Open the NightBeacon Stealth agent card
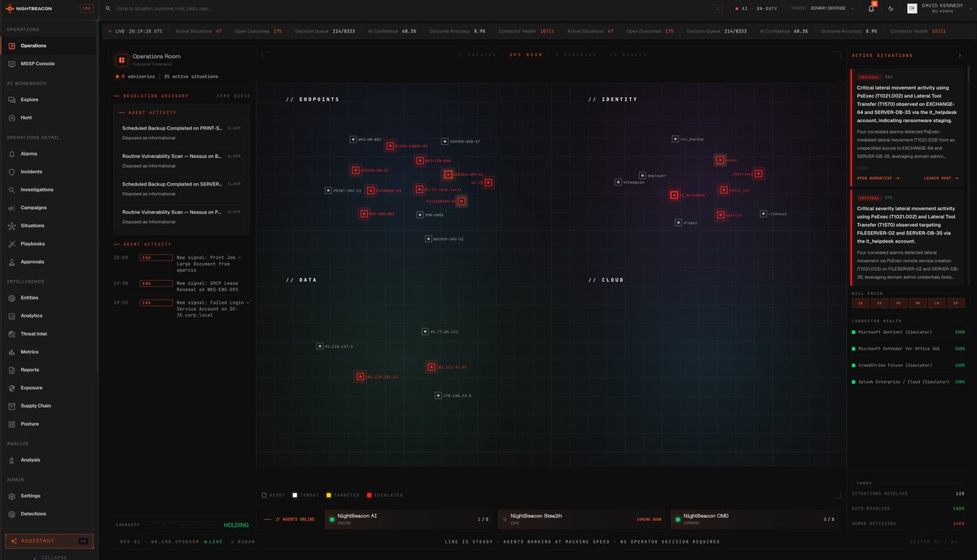The height and width of the screenshot is (560, 977). tap(581, 518)
